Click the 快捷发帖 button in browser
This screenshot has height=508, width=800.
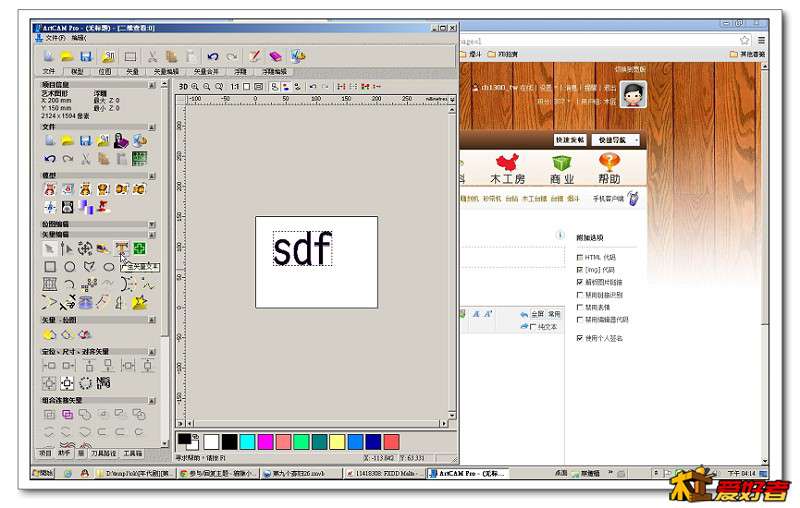click(x=570, y=140)
